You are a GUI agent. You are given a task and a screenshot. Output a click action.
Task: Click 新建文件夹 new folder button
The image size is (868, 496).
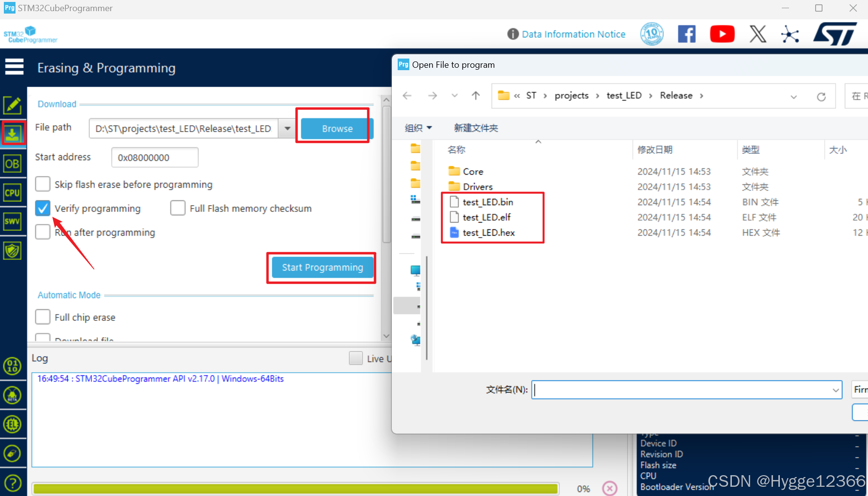pyautogui.click(x=476, y=128)
